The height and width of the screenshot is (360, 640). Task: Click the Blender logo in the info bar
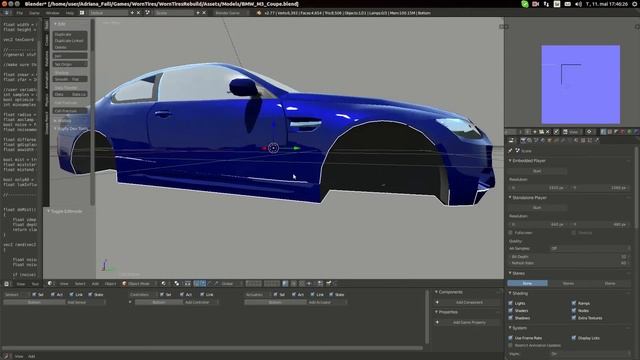click(x=259, y=13)
